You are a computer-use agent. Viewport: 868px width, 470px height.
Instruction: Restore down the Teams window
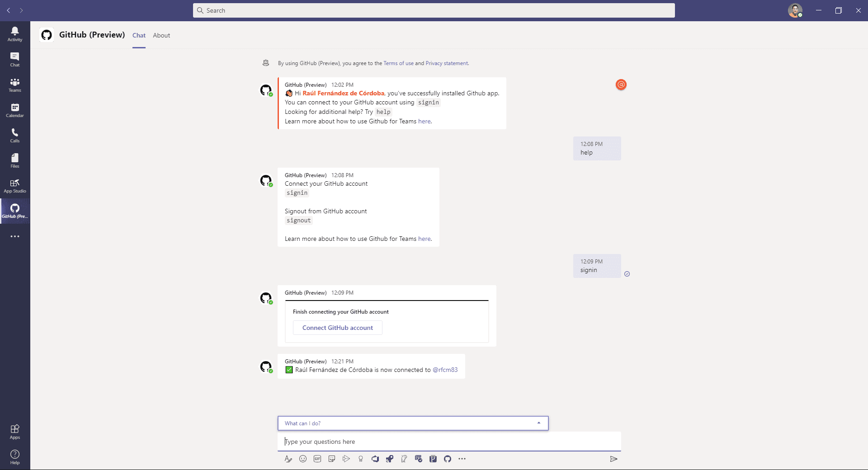pos(838,10)
